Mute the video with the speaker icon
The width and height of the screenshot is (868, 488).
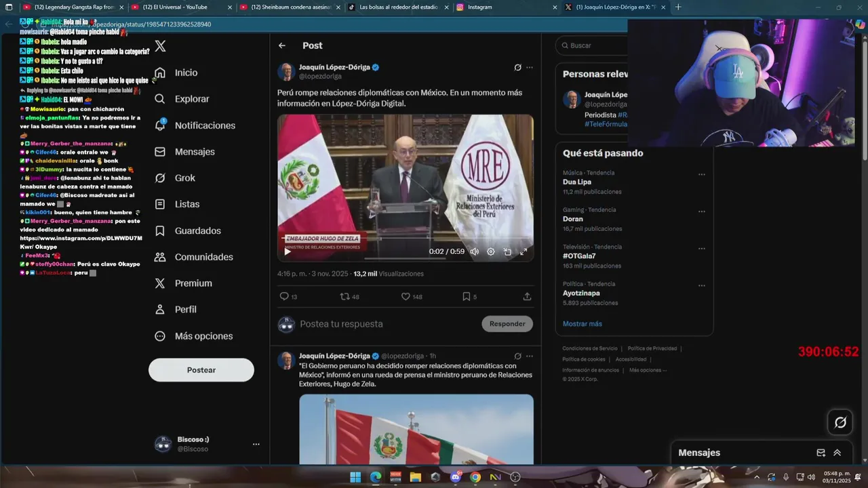click(475, 251)
